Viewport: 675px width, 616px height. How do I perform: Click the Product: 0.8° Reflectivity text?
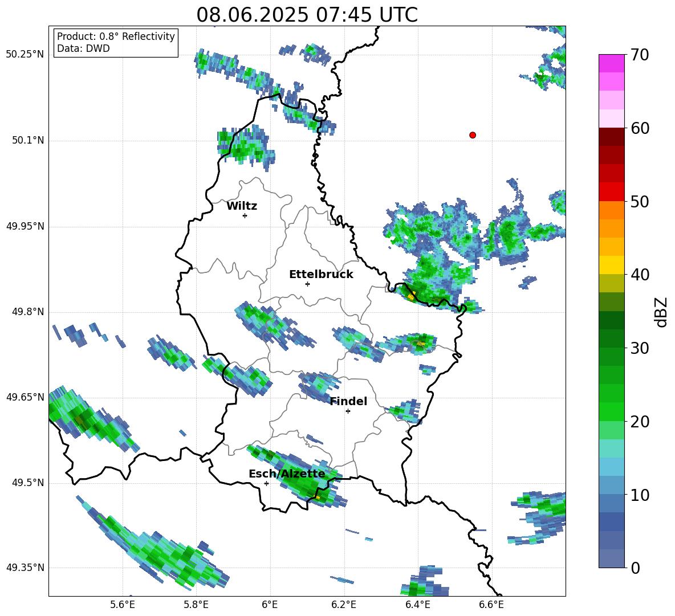click(x=116, y=36)
